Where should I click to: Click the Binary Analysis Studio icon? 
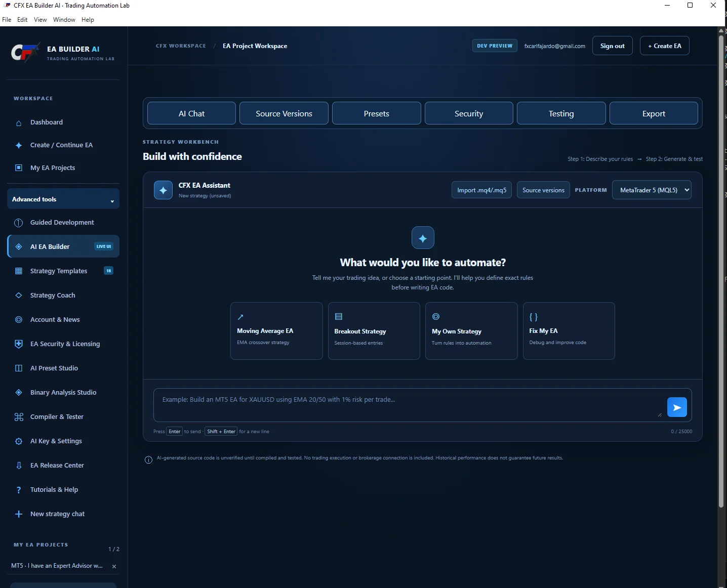[x=19, y=392]
